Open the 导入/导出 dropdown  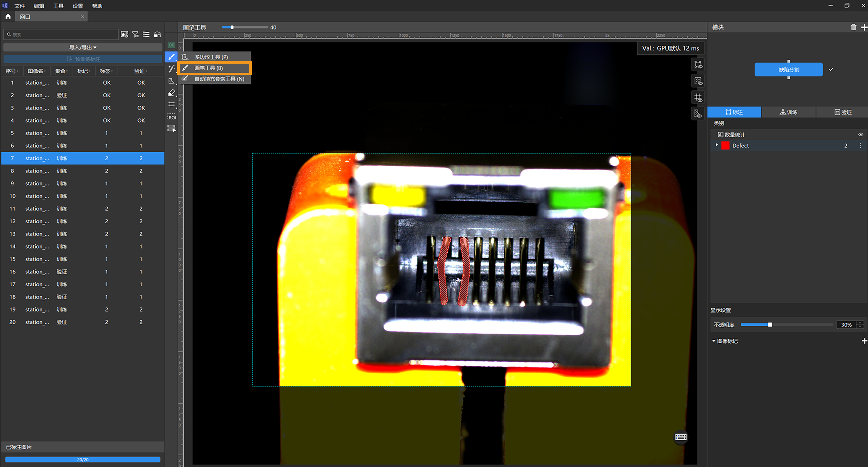pos(82,47)
